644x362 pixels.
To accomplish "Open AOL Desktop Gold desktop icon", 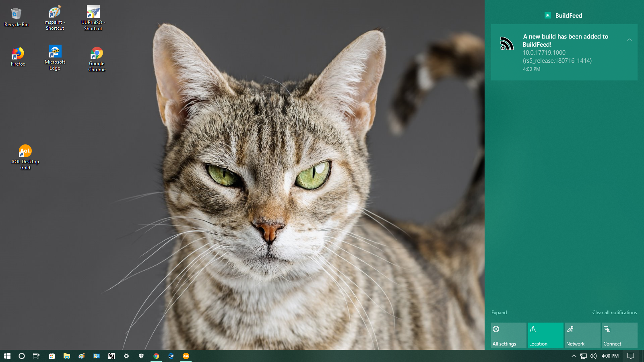I will coord(25,157).
